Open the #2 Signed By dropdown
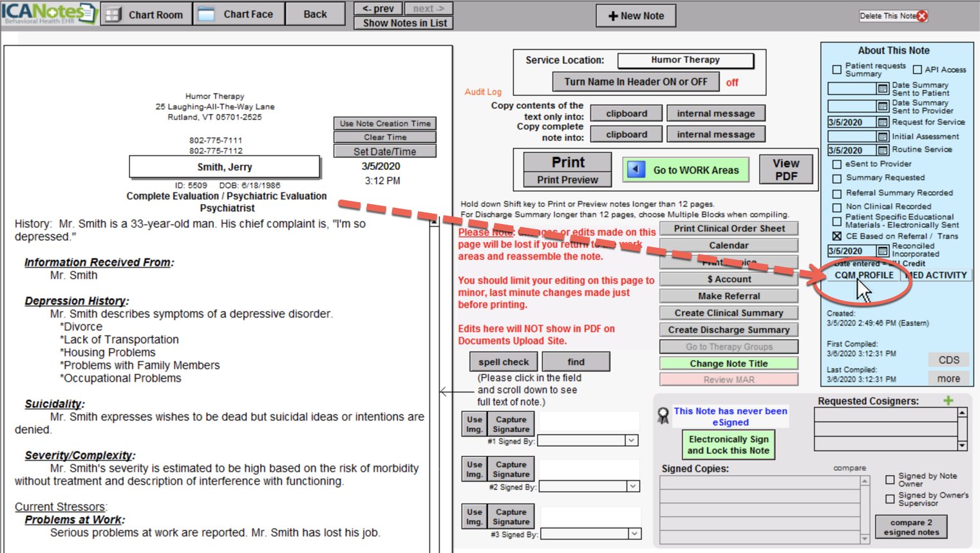 (x=633, y=486)
